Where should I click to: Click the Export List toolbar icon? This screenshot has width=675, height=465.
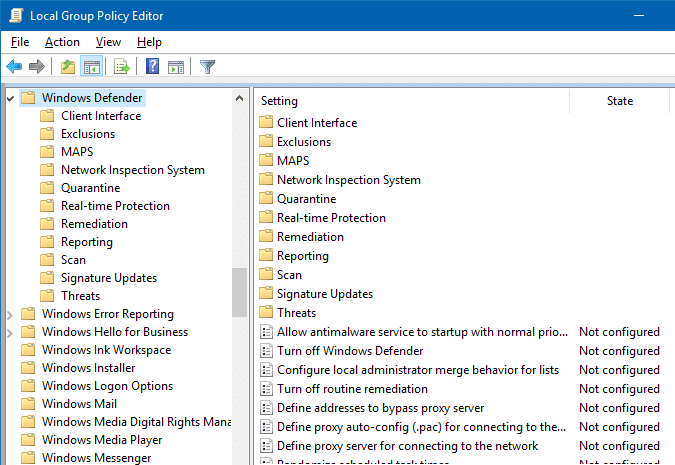[122, 67]
